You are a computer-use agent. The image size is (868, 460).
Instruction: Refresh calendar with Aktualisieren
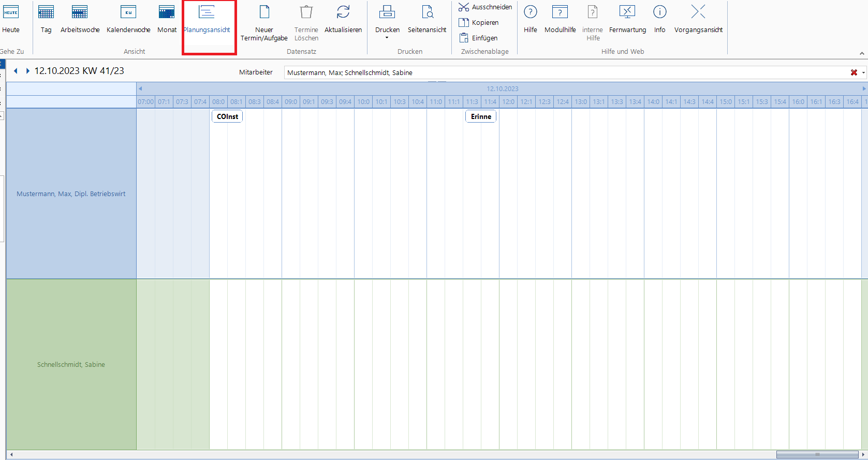point(343,19)
